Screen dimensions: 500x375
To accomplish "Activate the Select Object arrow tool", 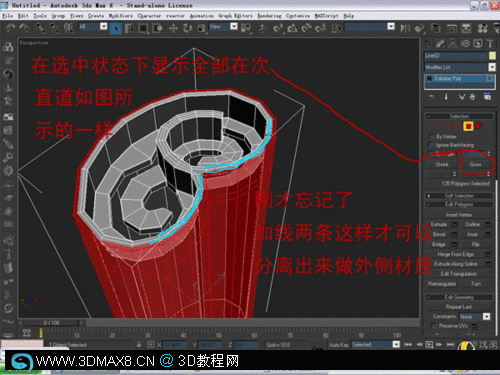I will pyautogui.click(x=115, y=28).
